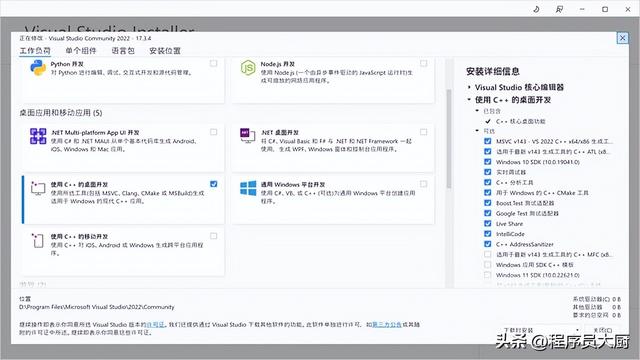Toggle the dark theme moon icon in title bar
This screenshot has width=640, height=360.
(x=536, y=9)
